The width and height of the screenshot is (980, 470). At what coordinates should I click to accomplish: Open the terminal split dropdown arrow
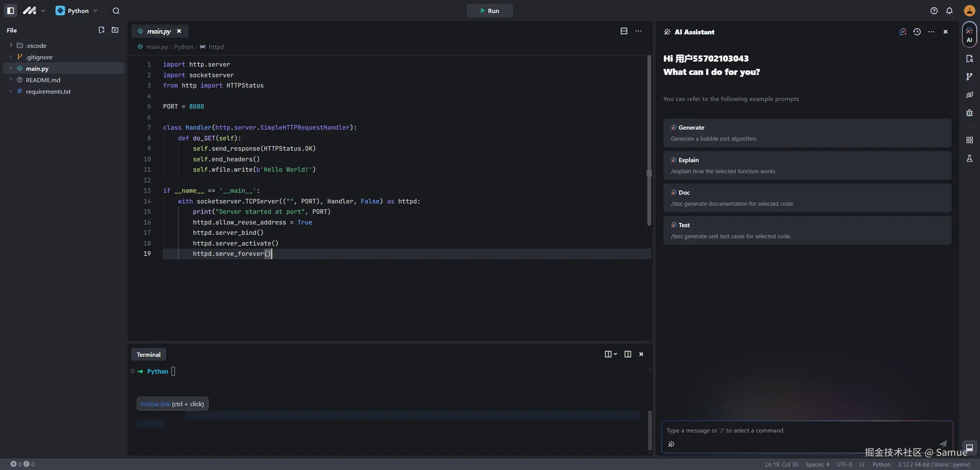click(x=615, y=354)
